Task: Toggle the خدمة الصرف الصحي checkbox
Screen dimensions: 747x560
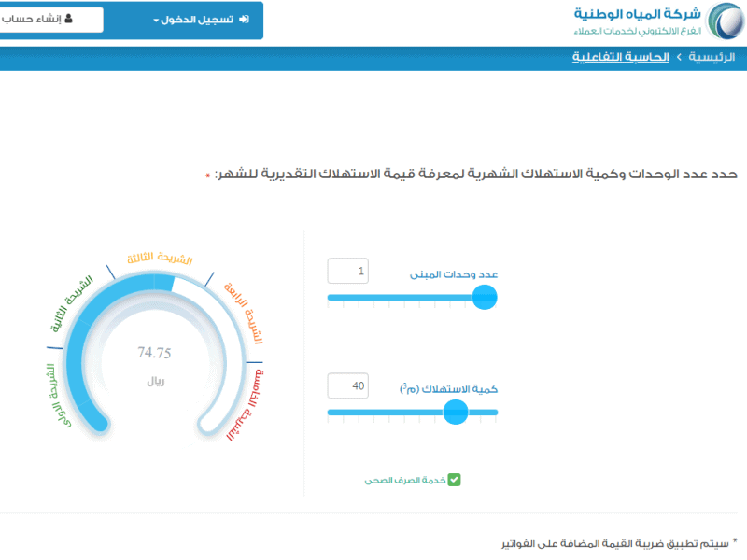Action: pos(455,480)
